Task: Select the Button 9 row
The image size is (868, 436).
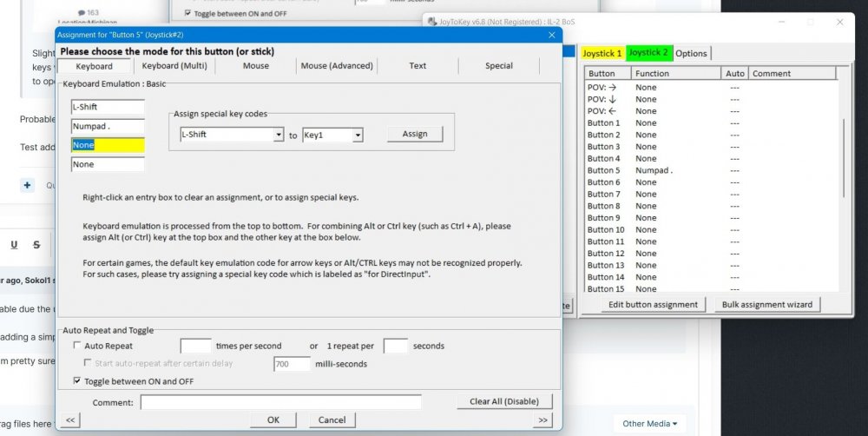Action: [x=710, y=218]
